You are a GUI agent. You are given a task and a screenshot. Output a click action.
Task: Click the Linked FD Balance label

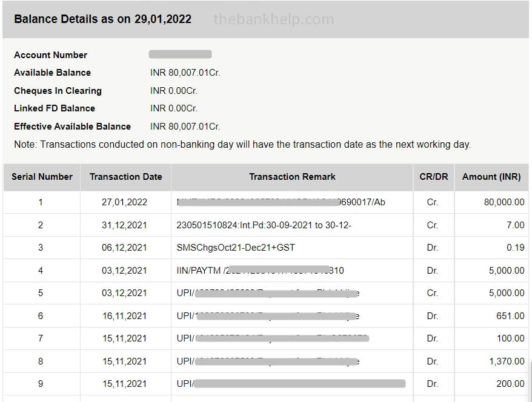(55, 108)
